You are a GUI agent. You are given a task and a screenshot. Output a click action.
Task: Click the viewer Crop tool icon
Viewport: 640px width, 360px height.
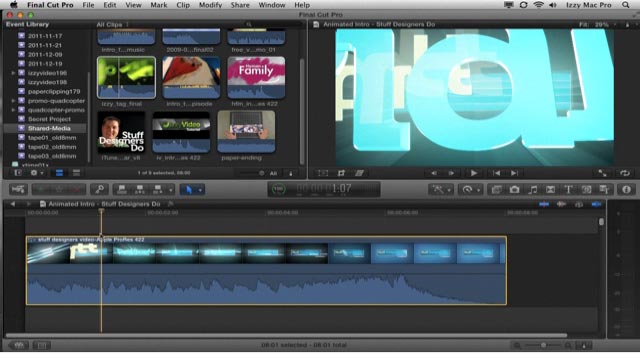coord(341,173)
